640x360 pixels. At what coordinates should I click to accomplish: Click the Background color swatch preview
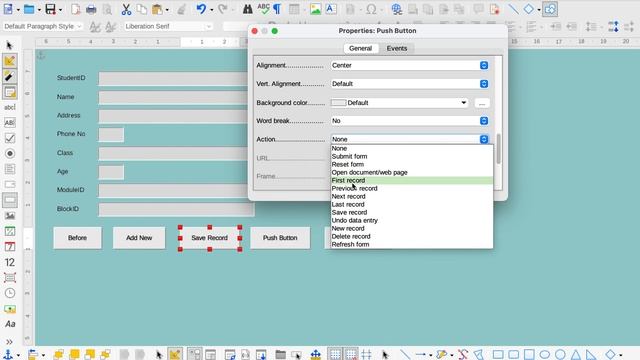pos(338,103)
